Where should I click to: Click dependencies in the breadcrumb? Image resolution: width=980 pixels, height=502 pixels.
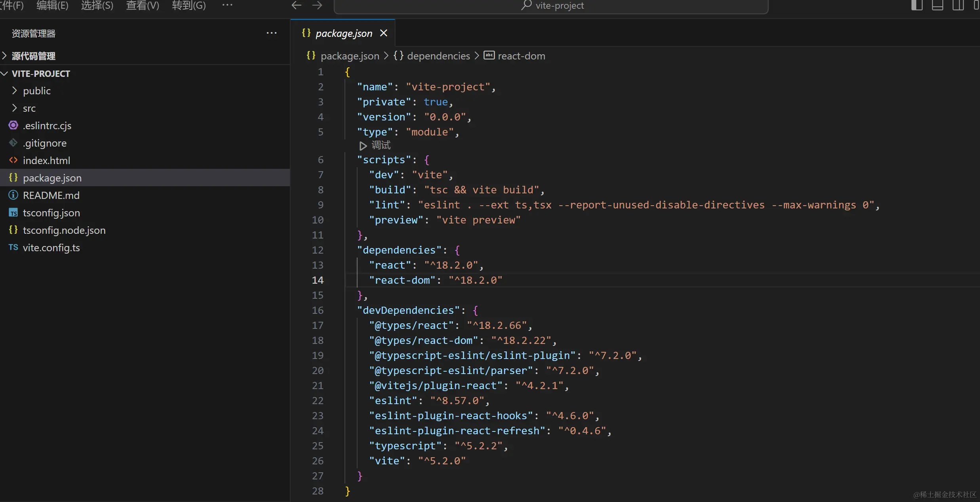tap(438, 56)
